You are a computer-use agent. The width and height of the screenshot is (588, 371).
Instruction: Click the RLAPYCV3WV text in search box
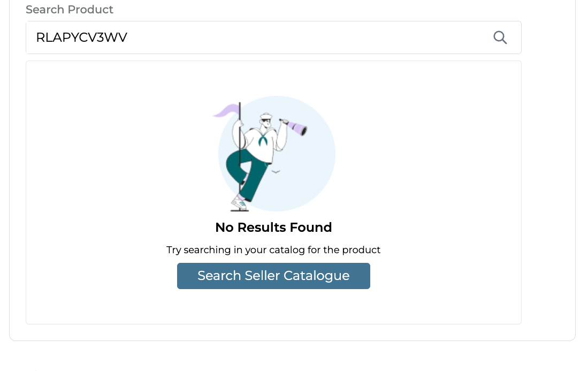tap(81, 37)
